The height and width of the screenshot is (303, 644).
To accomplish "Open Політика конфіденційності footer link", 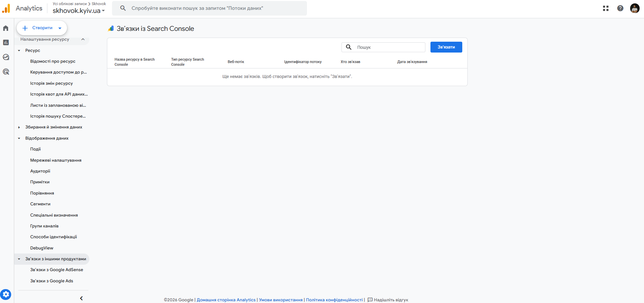I will [x=334, y=300].
